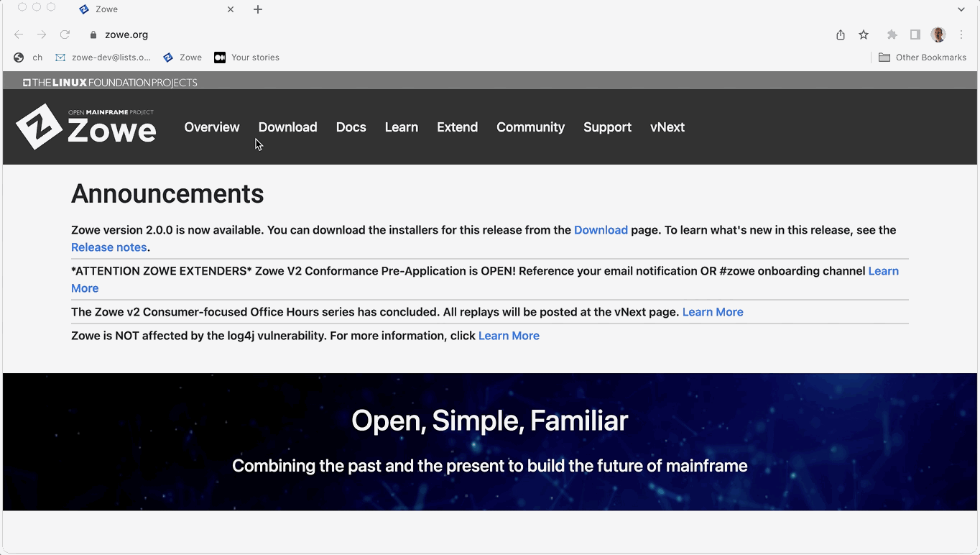This screenshot has height=555, width=980.
Task: Click the lock icon in address bar
Action: tap(93, 35)
